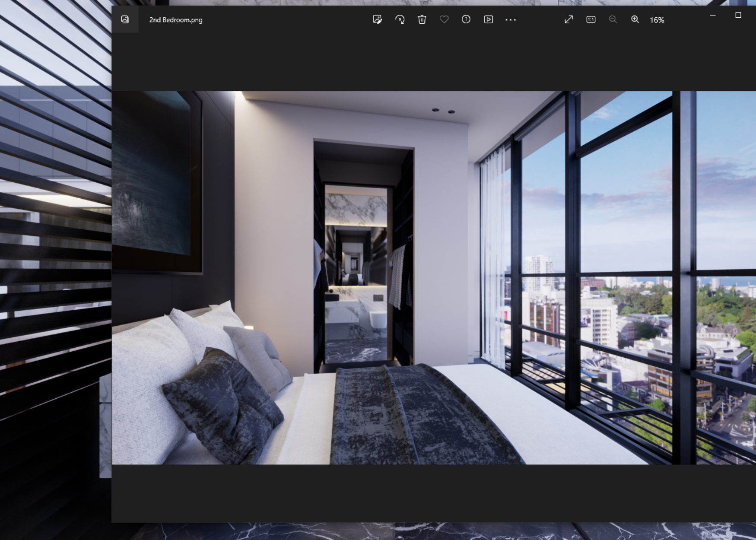Viewport: 756px width, 540px height.
Task: Enter full screen with the diagonal arrows icon
Action: point(569,19)
